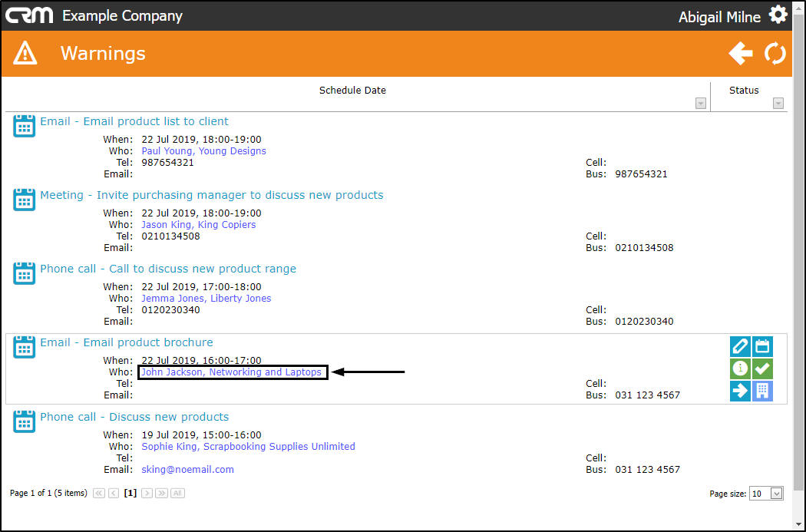The image size is (806, 532).
Task: Click John Jackson, Networking and Laptops link
Action: (x=231, y=372)
